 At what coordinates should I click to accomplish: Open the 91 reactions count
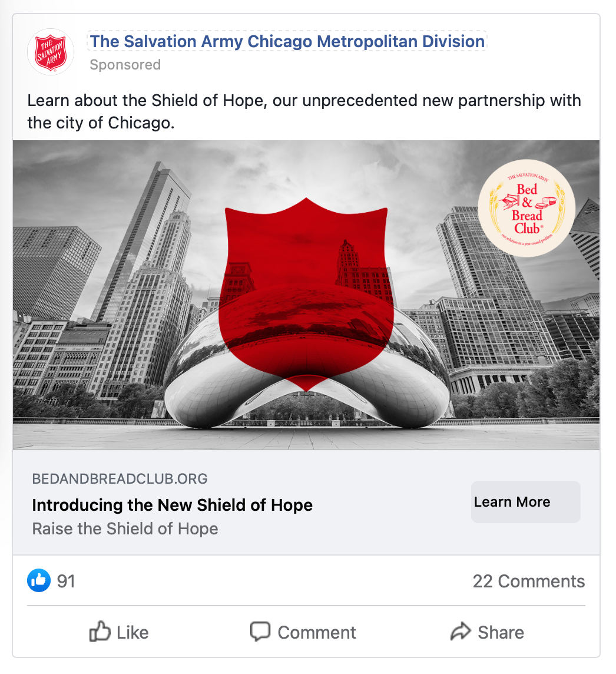[x=66, y=581]
